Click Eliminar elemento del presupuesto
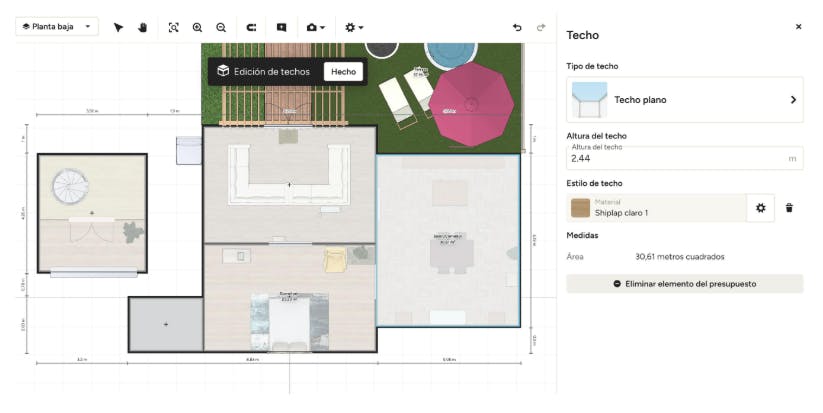Viewport: 823px width, 413px height. tap(684, 284)
